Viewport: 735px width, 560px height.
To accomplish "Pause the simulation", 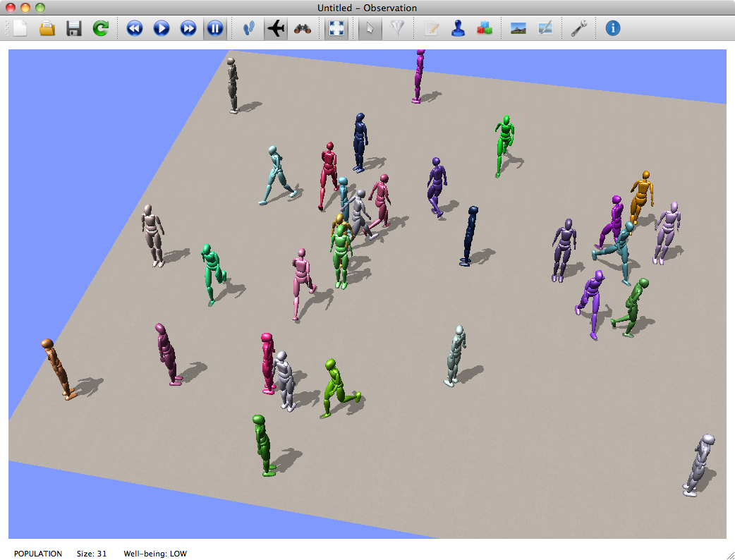I will tap(215, 28).
